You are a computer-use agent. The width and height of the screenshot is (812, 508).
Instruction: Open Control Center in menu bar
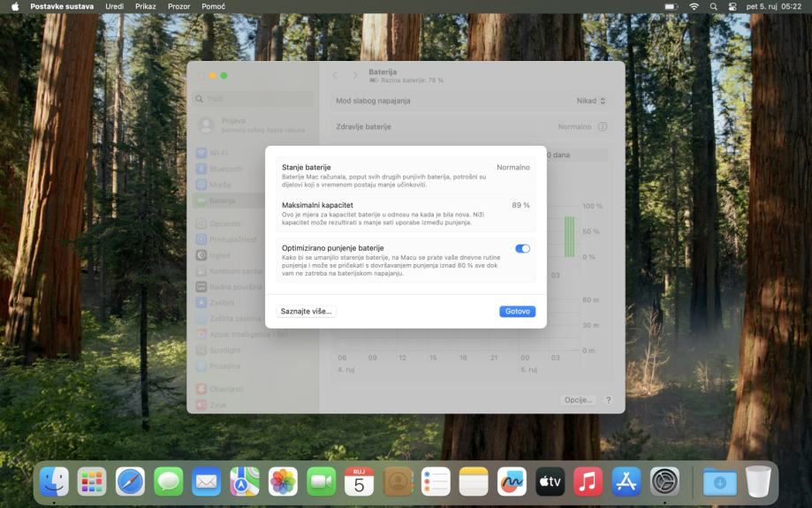[x=732, y=7]
